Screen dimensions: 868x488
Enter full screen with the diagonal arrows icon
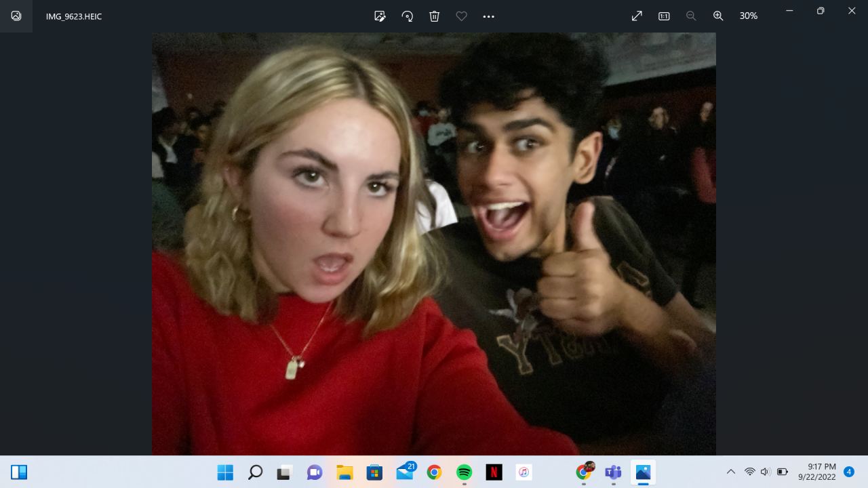pos(637,16)
